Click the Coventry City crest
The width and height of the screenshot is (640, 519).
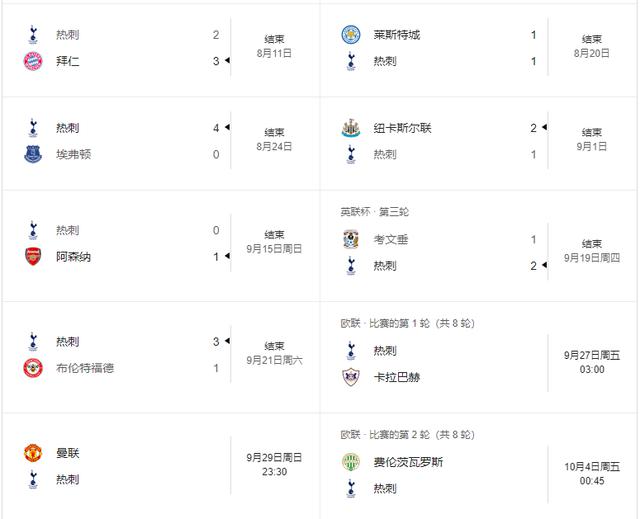tap(350, 240)
